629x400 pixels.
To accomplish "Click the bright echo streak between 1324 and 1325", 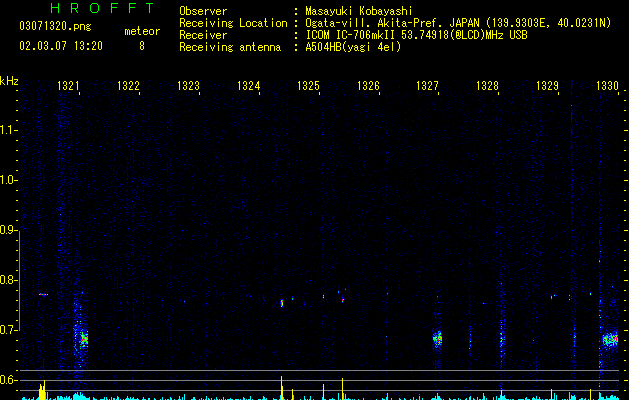I will 282,303.
